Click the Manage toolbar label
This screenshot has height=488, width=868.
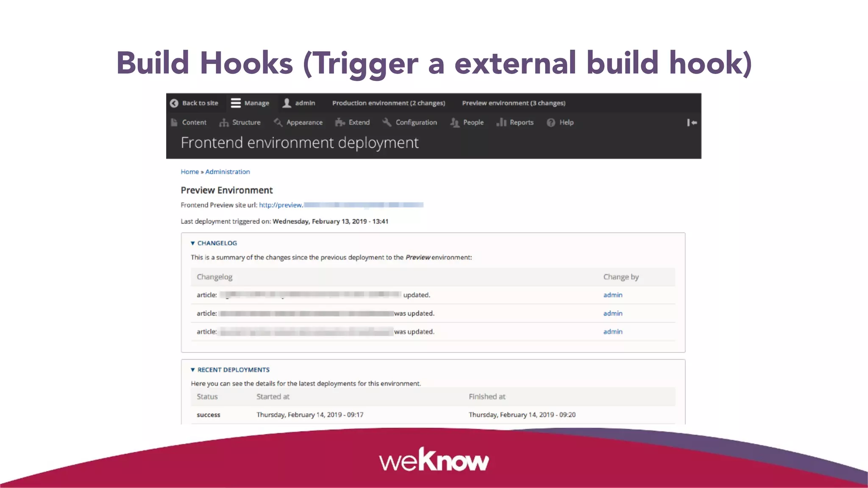click(256, 103)
